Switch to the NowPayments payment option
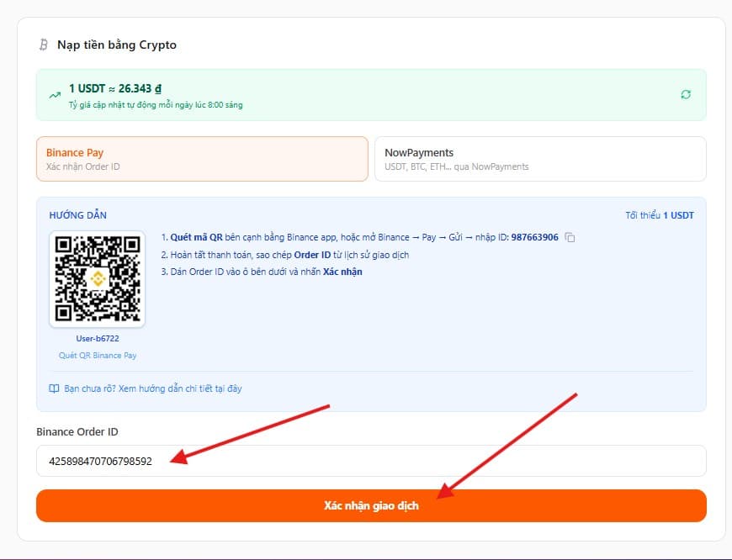The height and width of the screenshot is (560, 732). (539, 159)
